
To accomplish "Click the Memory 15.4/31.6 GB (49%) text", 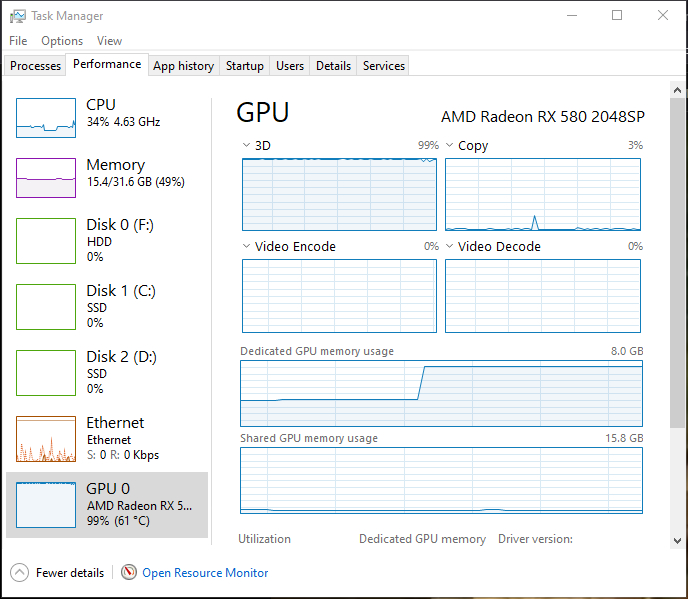I will pos(136,182).
